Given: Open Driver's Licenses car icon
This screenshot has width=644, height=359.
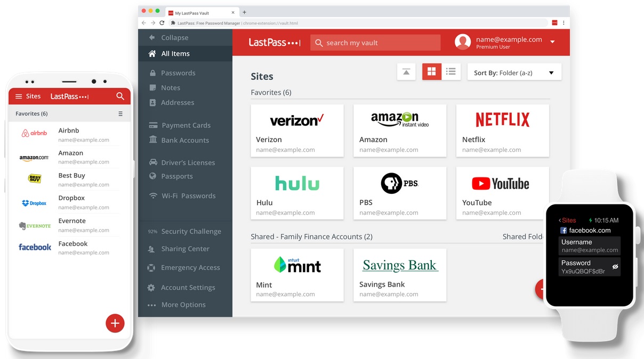Looking at the screenshot, I should click(153, 162).
